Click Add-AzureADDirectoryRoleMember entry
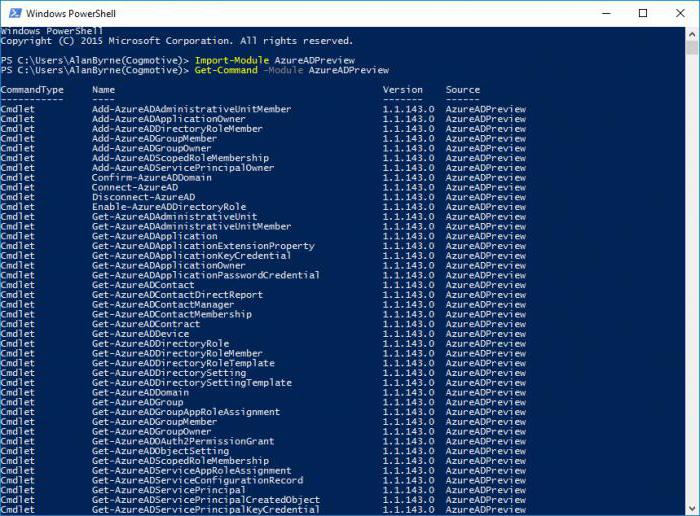This screenshot has width=700, height=516. pos(177,129)
